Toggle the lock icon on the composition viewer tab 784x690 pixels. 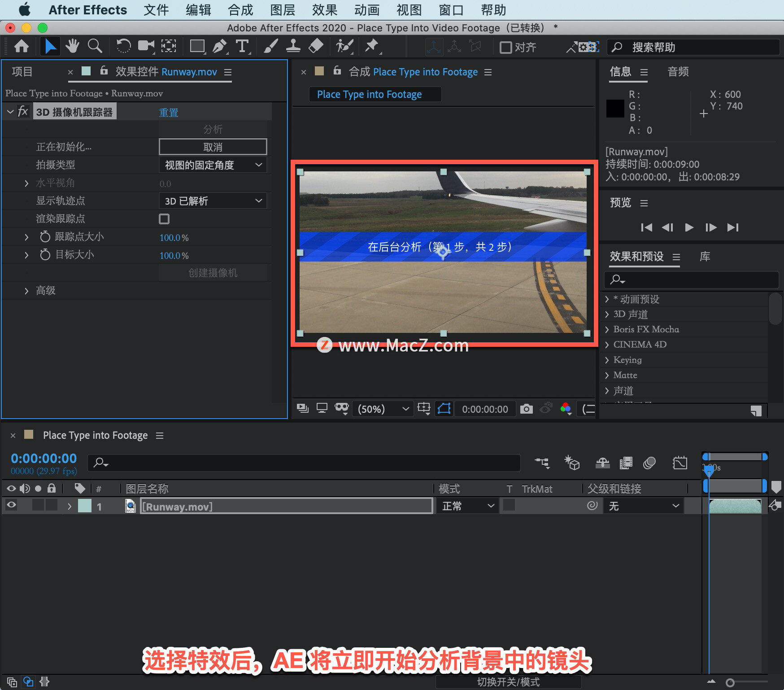point(337,70)
